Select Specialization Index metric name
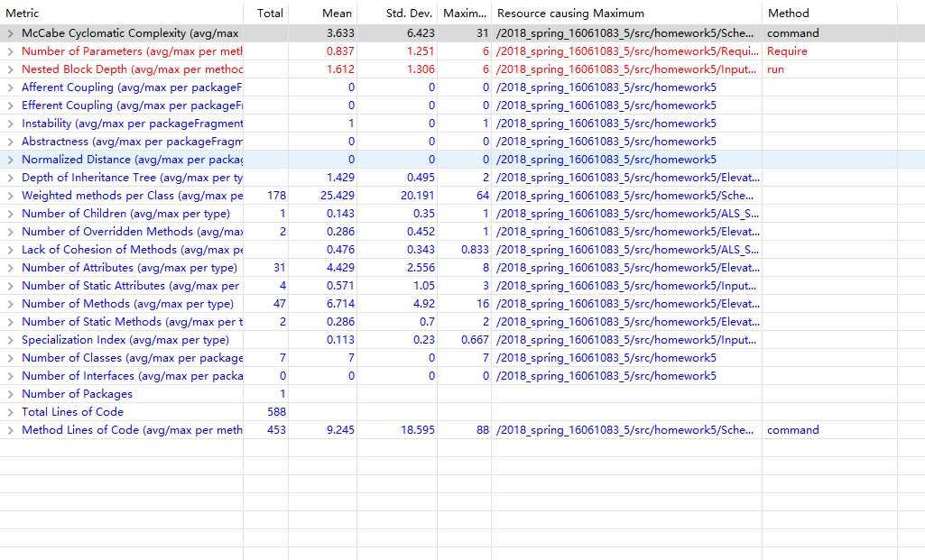Screen dimensions: 925x560 point(125,340)
